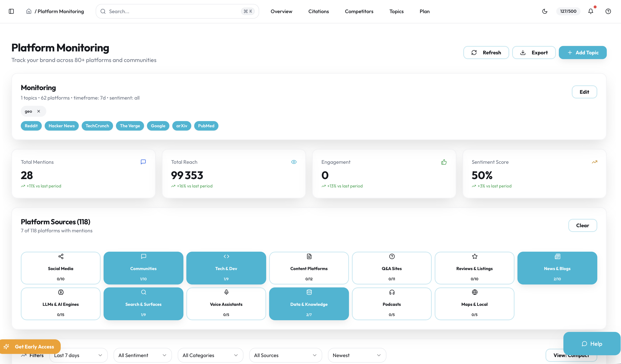Select the Engagement thumbs-up icon
Viewport: 621px width, 364px height.
pos(444,162)
